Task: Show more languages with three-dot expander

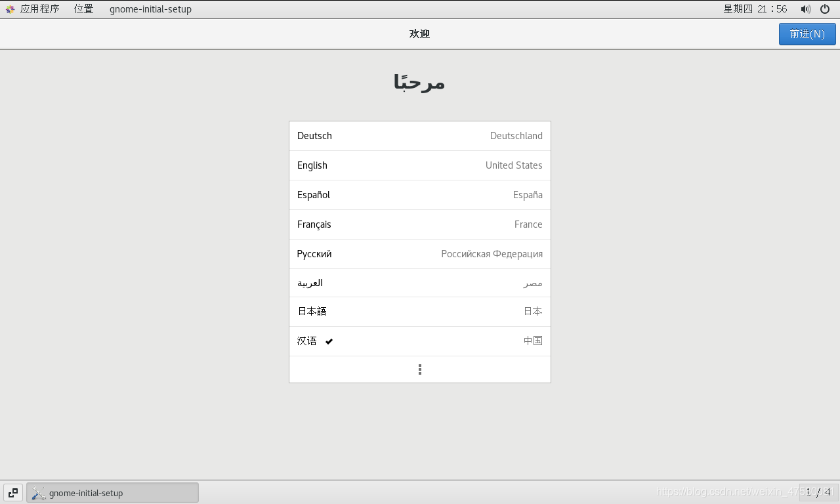Action: point(420,369)
